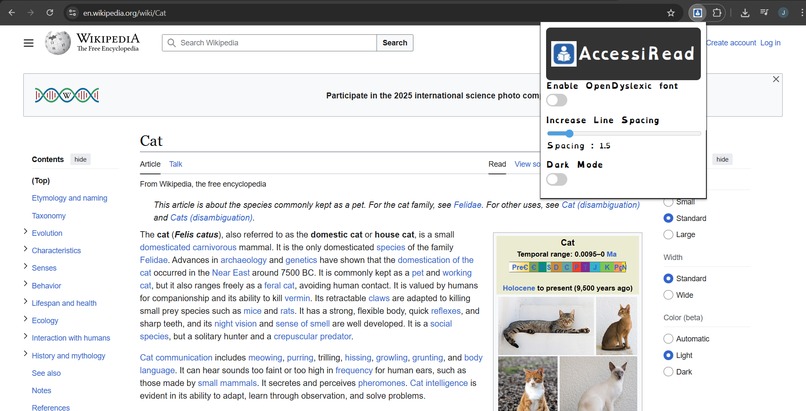Hide the Contents sidebar

pyautogui.click(x=80, y=159)
